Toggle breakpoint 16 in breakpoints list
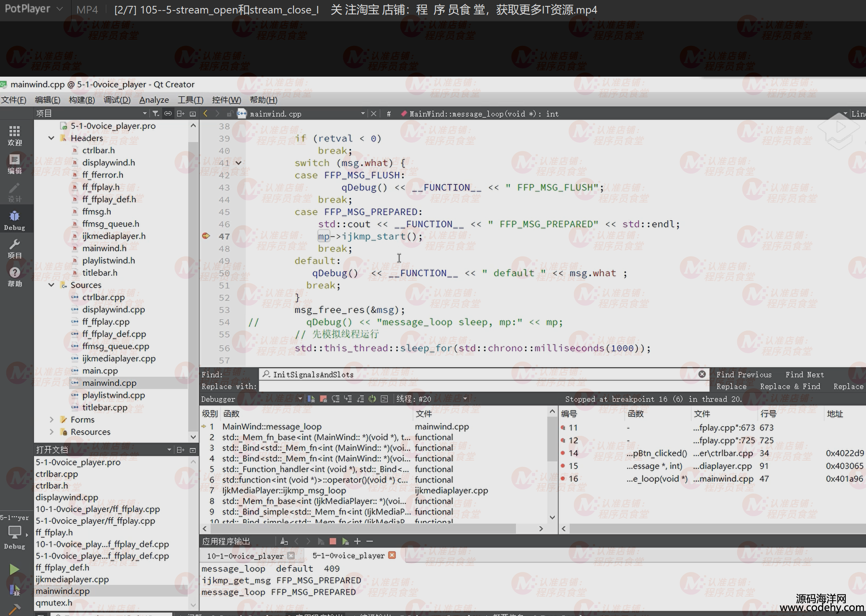866x616 pixels. tap(563, 478)
